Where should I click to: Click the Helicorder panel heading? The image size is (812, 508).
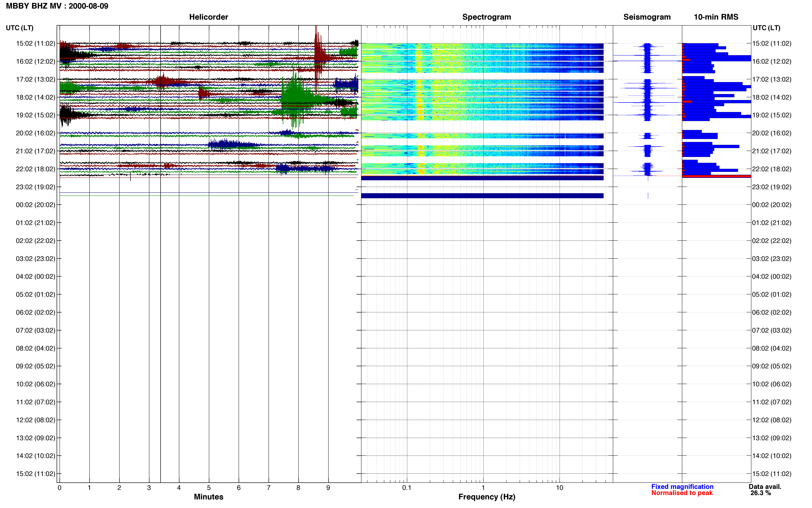209,17
